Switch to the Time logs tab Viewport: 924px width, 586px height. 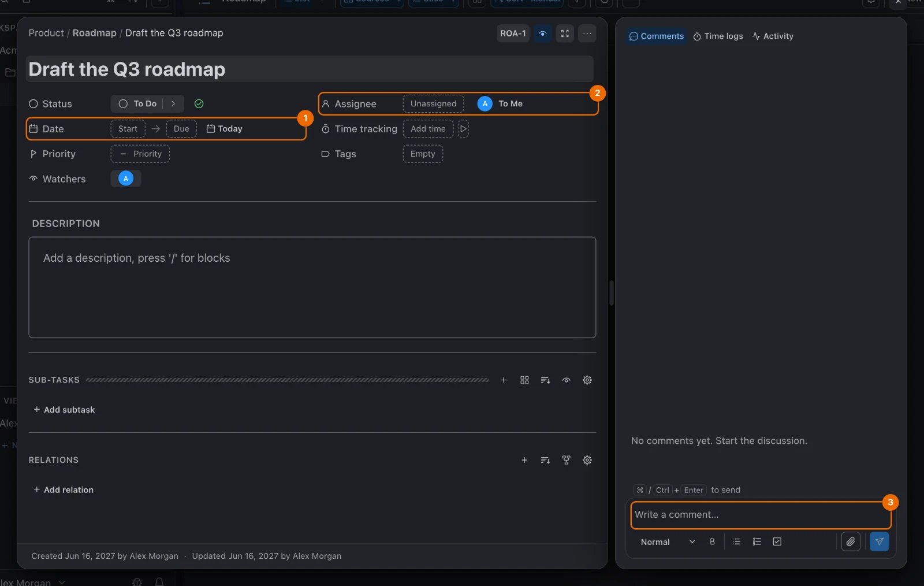[718, 36]
